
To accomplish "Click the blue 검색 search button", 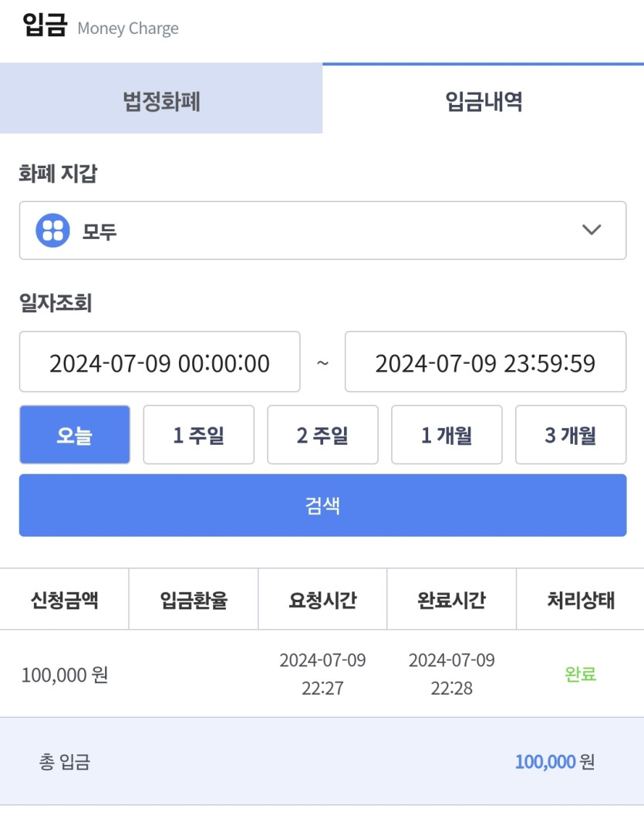I will coord(323,505).
